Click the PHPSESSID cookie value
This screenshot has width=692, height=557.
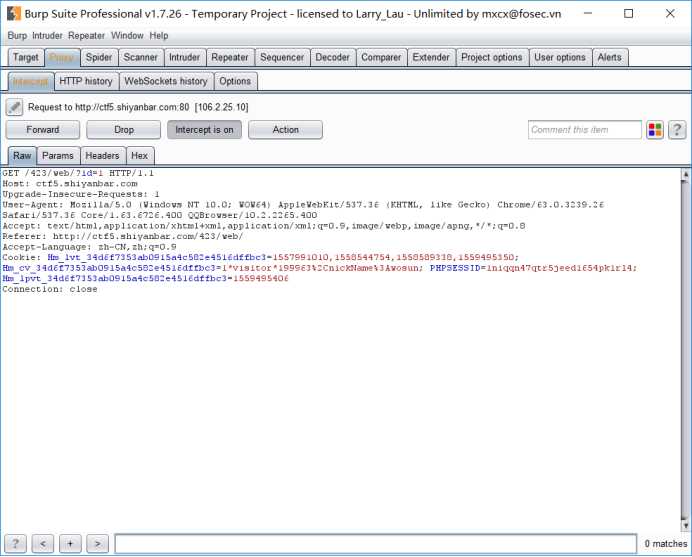tap(560, 268)
